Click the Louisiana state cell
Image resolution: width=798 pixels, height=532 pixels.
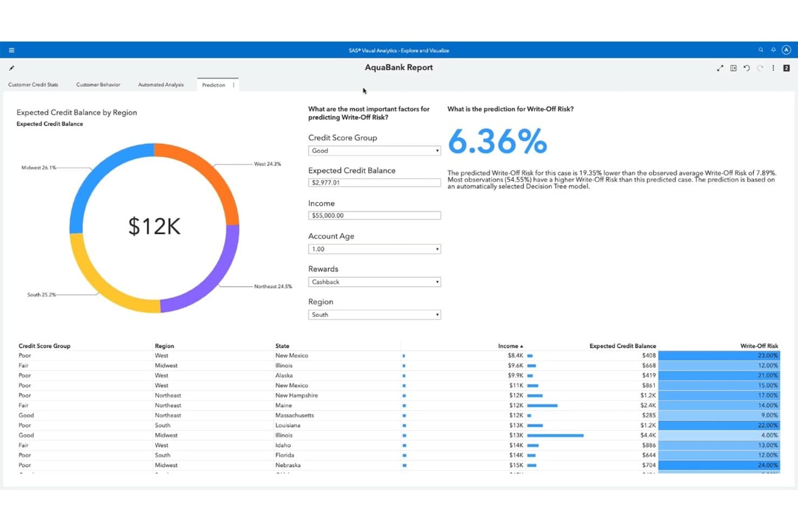pyautogui.click(x=288, y=425)
